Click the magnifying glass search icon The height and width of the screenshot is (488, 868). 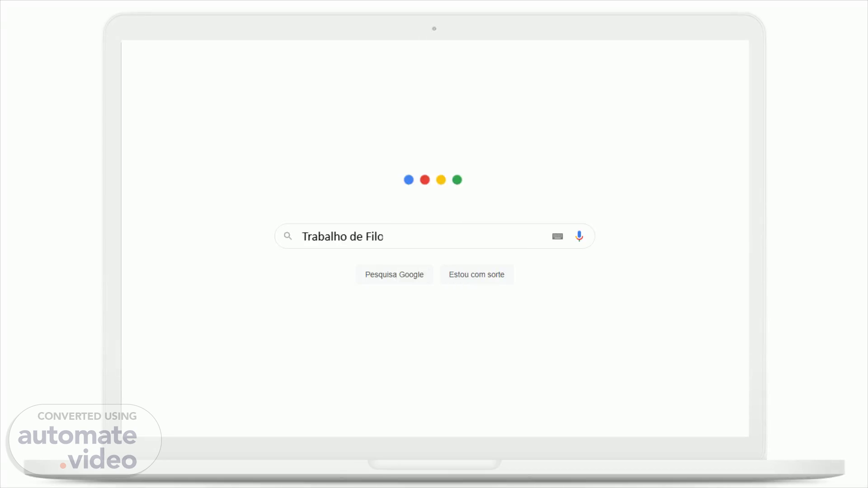click(288, 236)
